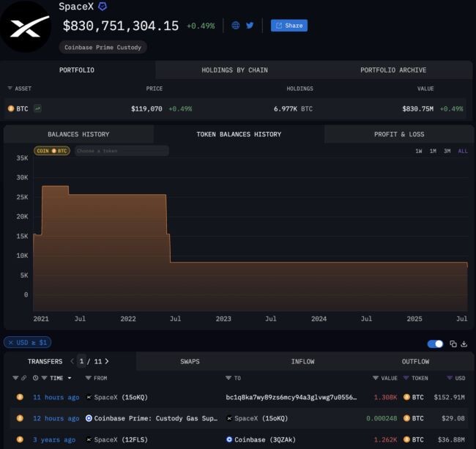
Task: Go to next transfers page arrow
Action: pyautogui.click(x=107, y=361)
